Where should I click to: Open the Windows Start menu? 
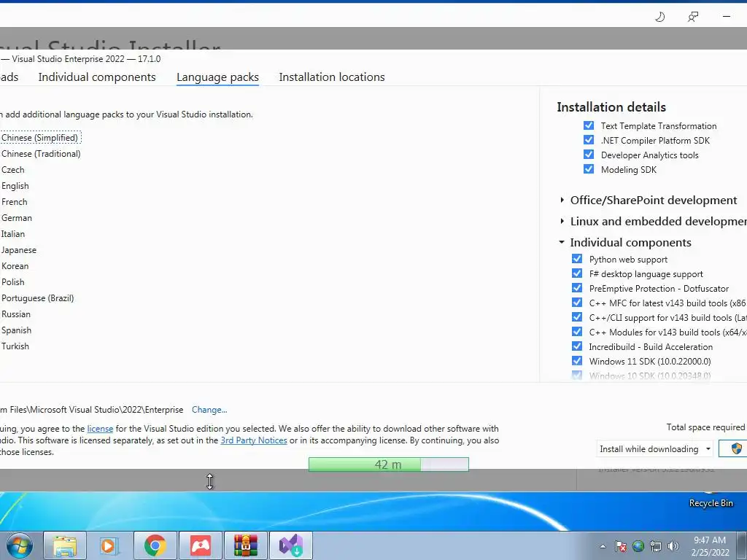point(20,545)
